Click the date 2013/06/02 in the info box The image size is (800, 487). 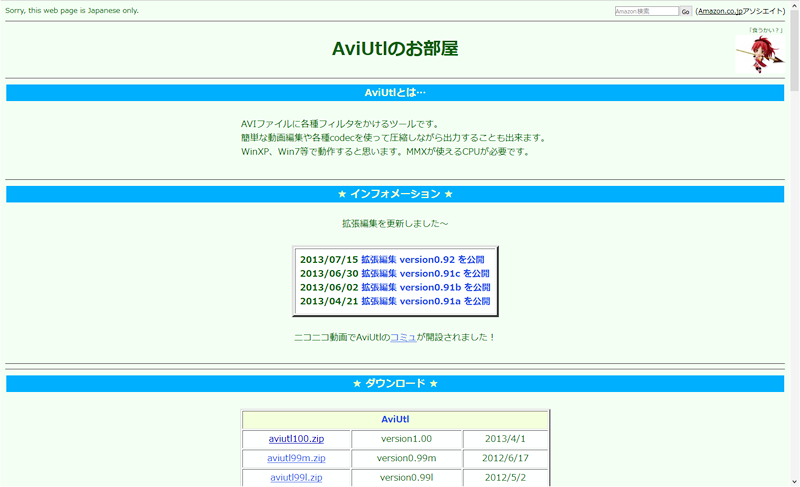[329, 287]
